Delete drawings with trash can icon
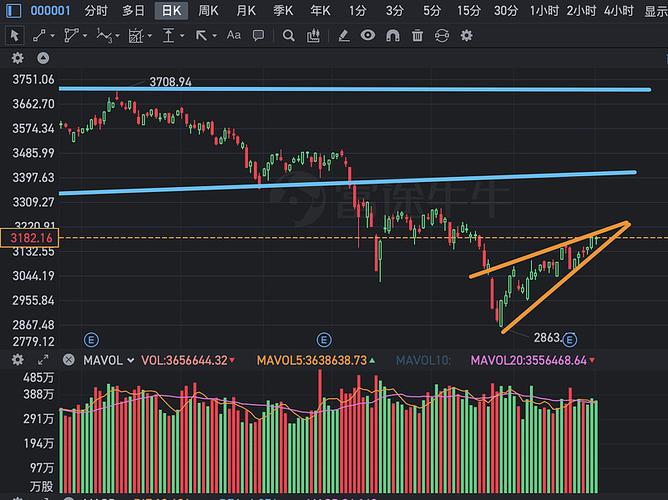The height and width of the screenshot is (500, 668). click(418, 36)
